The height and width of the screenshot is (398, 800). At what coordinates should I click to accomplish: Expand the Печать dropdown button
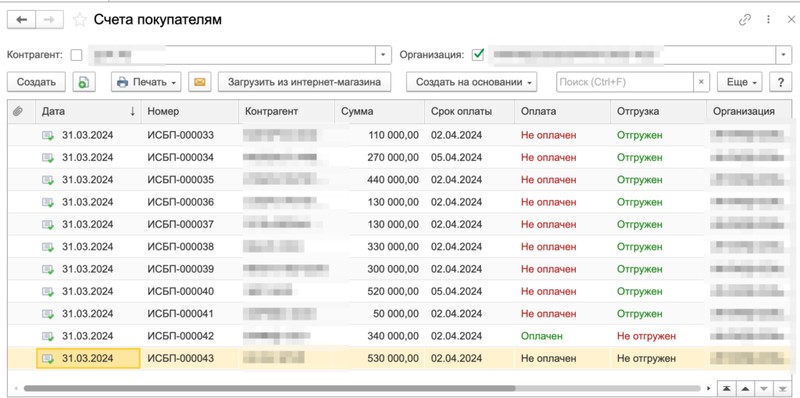pos(146,82)
